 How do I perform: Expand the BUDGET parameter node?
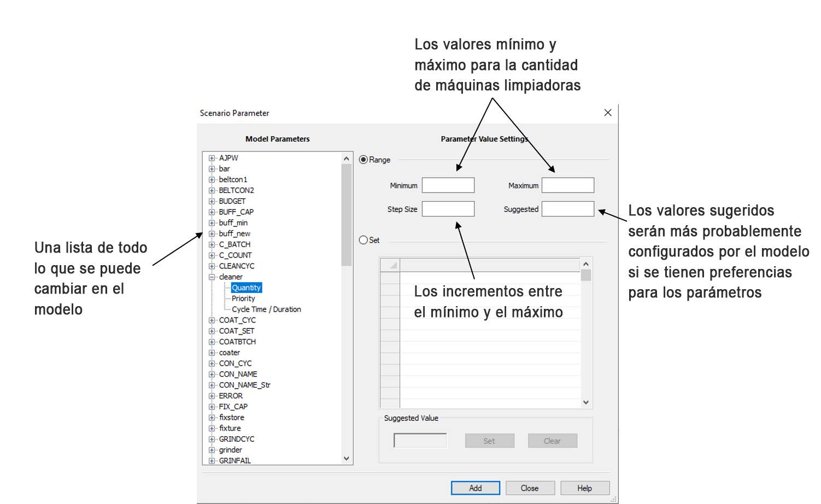pyautogui.click(x=212, y=201)
